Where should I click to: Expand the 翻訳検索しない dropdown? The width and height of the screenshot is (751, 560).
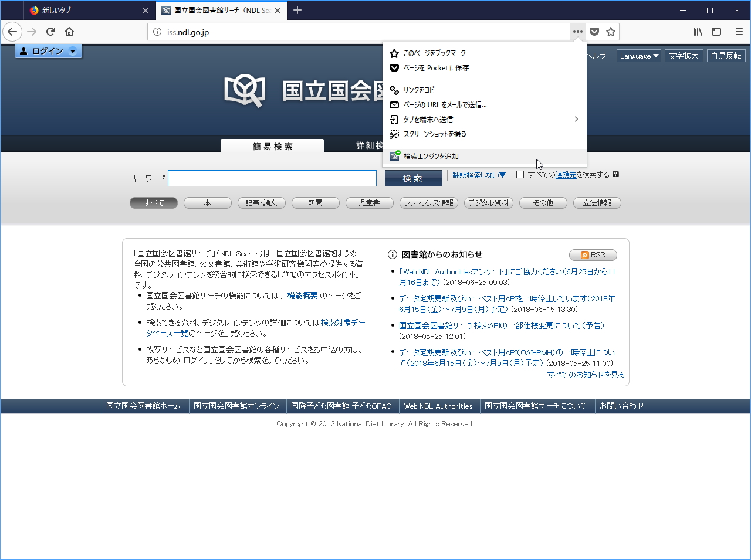click(x=479, y=175)
